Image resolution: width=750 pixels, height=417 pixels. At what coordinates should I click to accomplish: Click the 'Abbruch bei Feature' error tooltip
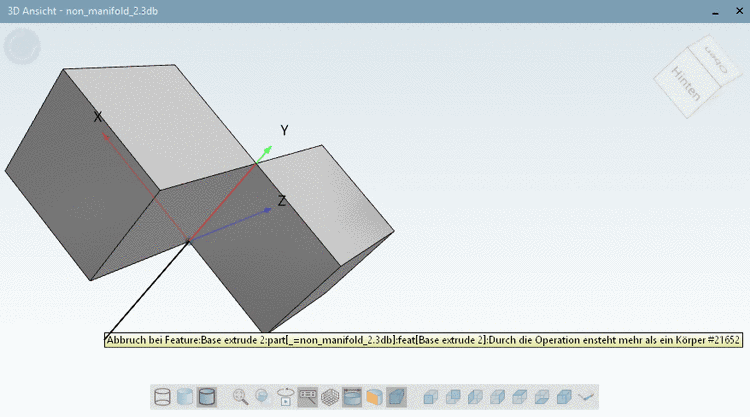coord(423,340)
